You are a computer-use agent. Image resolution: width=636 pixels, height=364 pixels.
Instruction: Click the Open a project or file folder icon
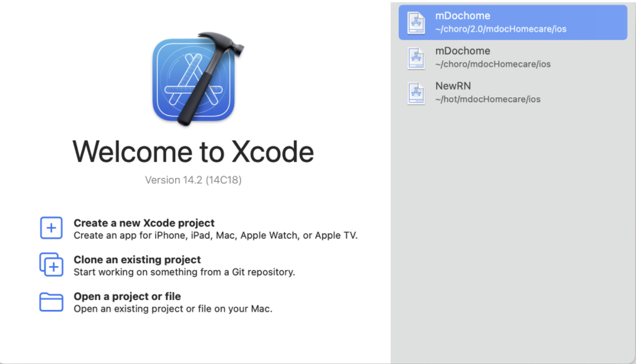tap(51, 302)
